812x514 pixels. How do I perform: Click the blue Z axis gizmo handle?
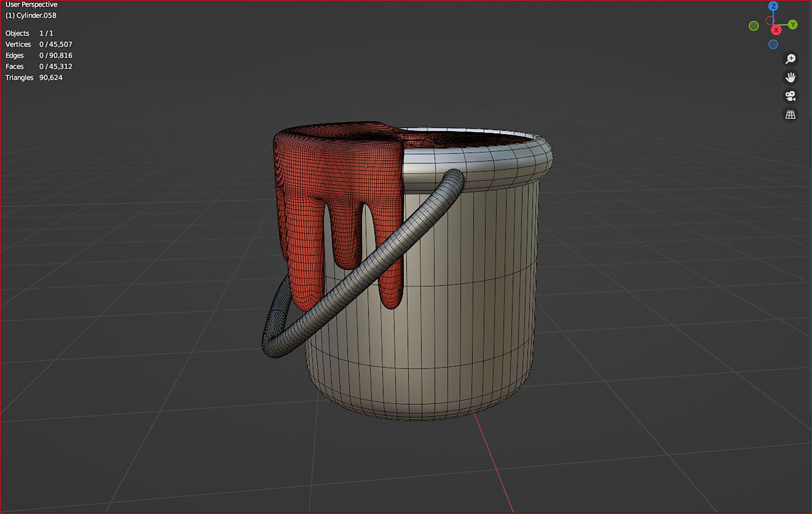[x=773, y=6]
